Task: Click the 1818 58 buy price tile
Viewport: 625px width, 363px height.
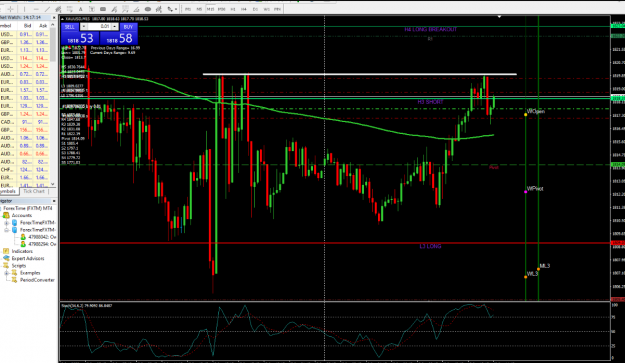Action: [118, 39]
